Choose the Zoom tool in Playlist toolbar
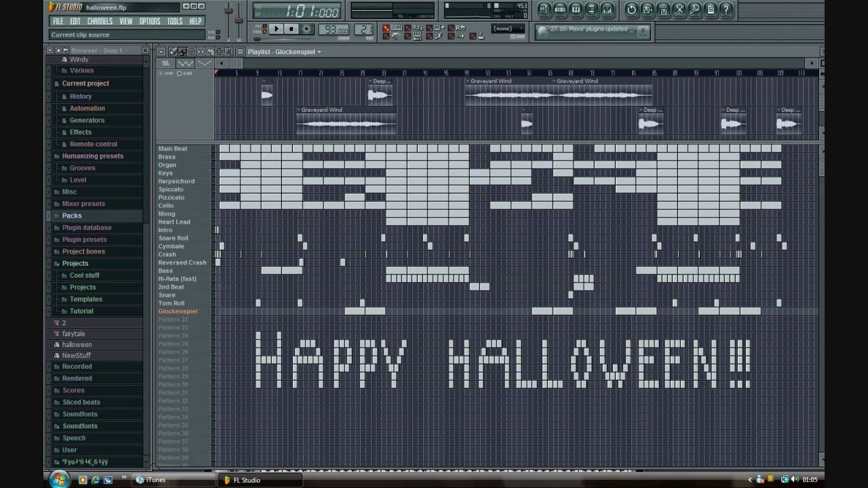 click(x=228, y=52)
